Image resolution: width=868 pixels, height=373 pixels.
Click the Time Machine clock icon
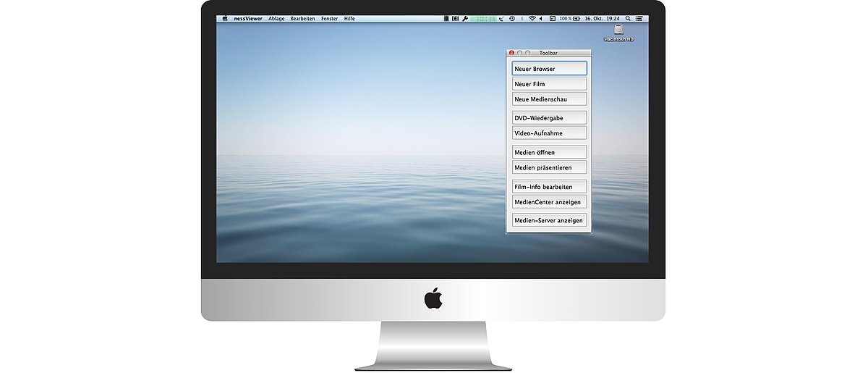pos(512,18)
